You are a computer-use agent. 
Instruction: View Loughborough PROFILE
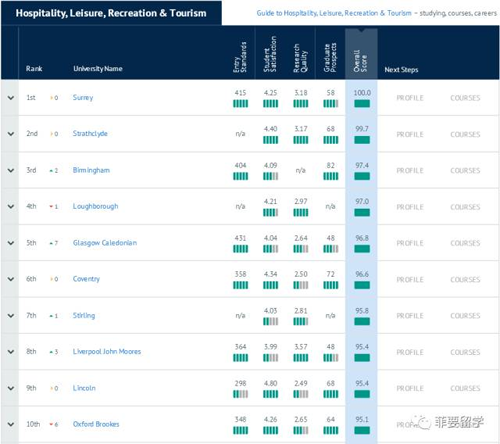pyautogui.click(x=410, y=207)
